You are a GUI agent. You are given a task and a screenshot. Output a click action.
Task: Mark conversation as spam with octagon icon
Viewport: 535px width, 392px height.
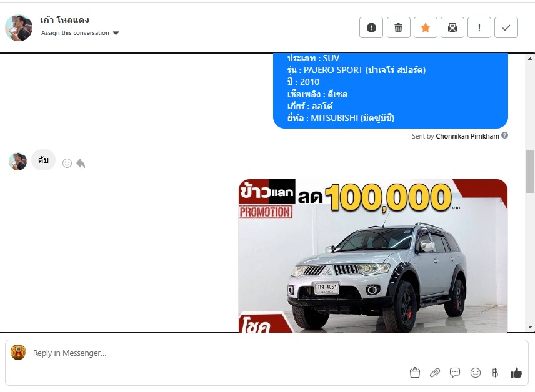[371, 27]
